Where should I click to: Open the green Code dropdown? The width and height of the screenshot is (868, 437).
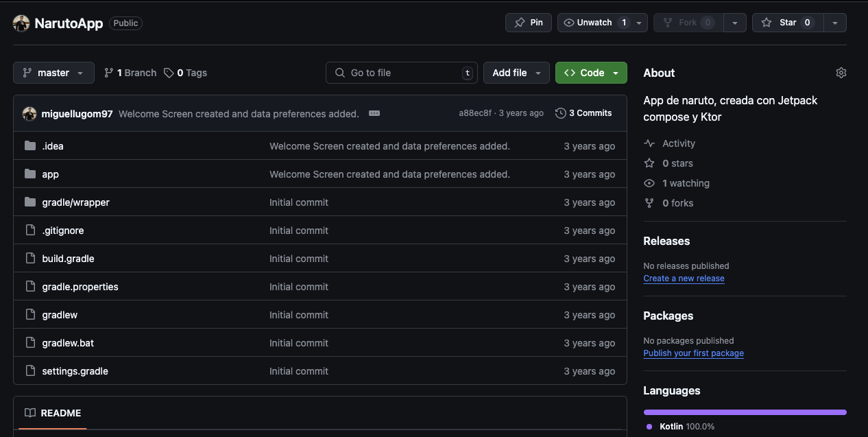pyautogui.click(x=591, y=73)
